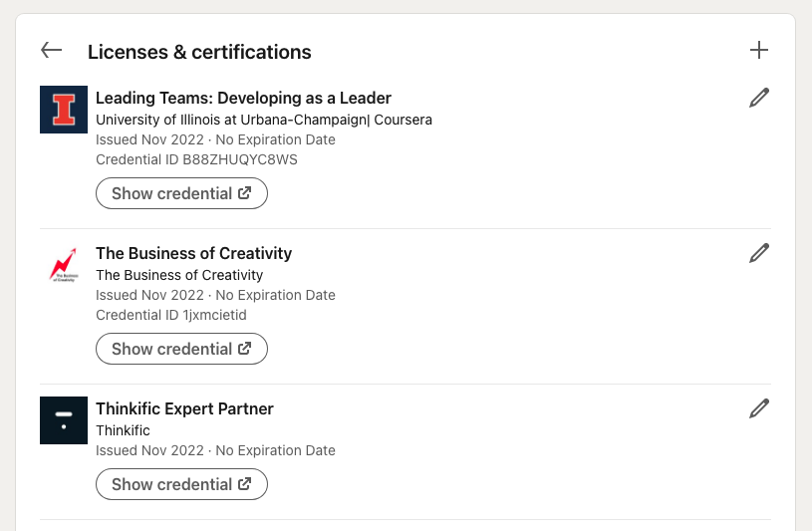Show credential for The Business of Creativity
This screenshot has width=812, height=531.
coord(181,349)
